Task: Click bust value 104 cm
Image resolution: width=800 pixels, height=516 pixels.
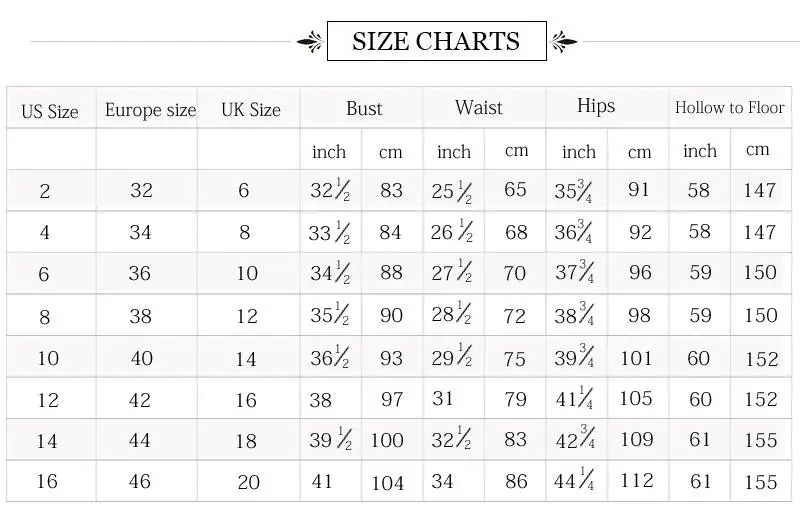Action: point(388,483)
